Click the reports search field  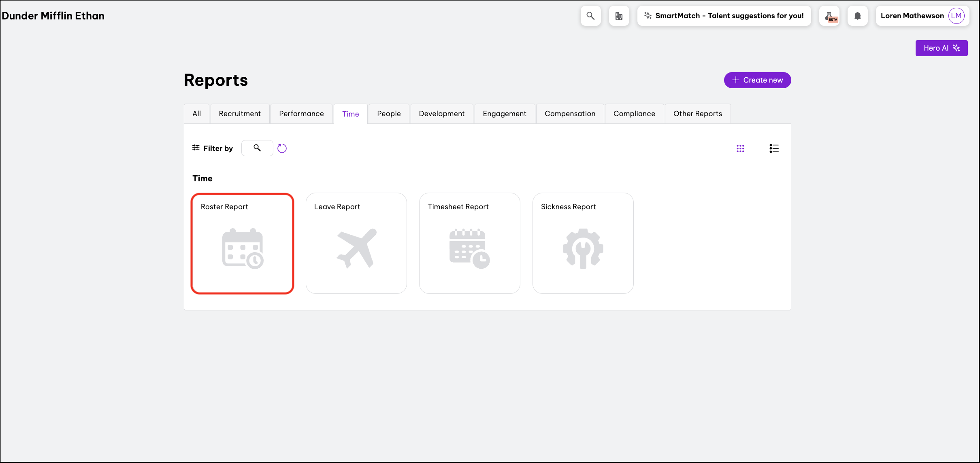pyautogui.click(x=257, y=148)
